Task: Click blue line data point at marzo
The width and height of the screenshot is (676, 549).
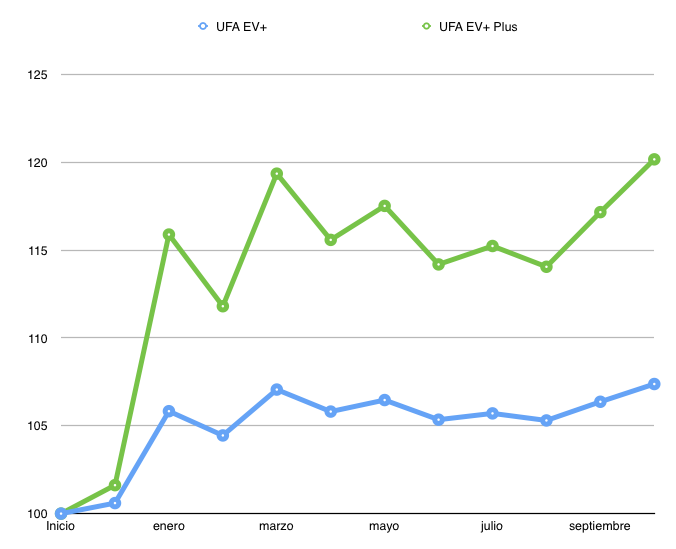Action: pos(277,390)
